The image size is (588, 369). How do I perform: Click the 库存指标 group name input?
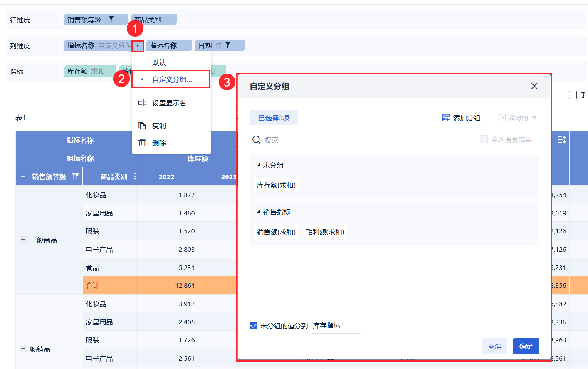336,325
